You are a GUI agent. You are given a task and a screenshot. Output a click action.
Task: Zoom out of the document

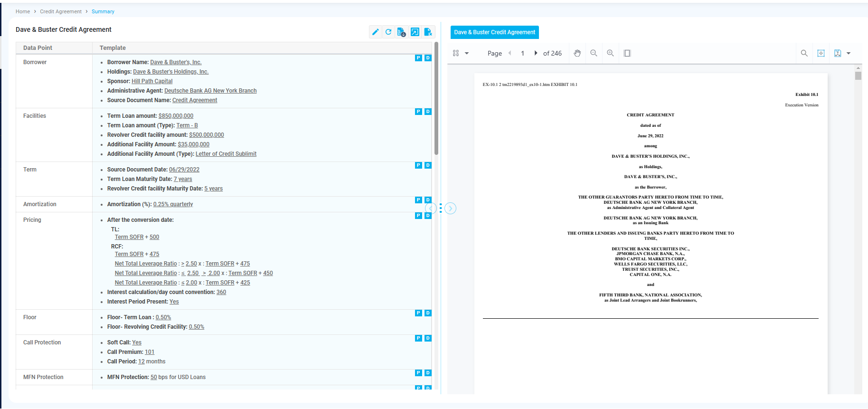[x=594, y=53]
